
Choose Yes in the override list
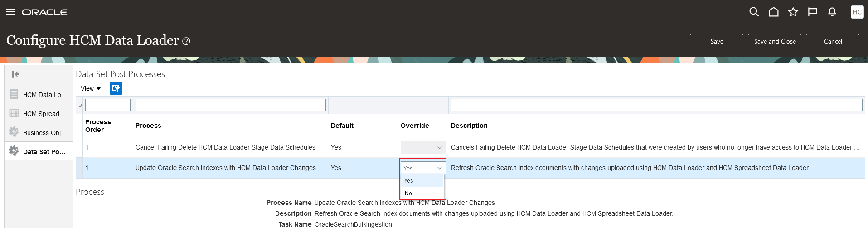[x=422, y=180]
